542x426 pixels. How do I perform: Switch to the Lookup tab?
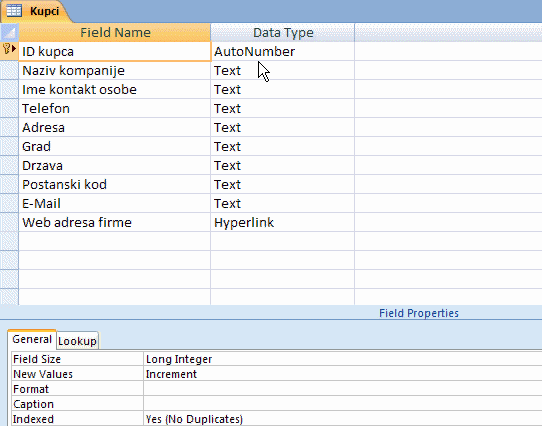77,341
